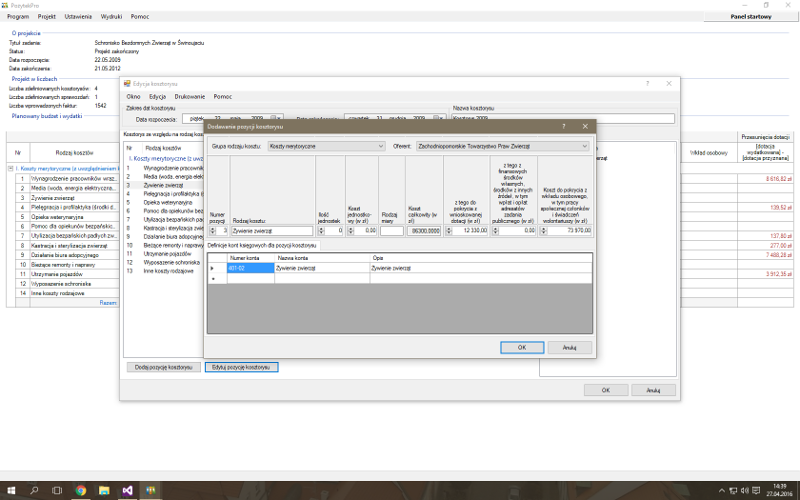The image size is (800, 500).
Task: Click OK in the Dodawanie pozycji dialog
Action: click(521, 347)
